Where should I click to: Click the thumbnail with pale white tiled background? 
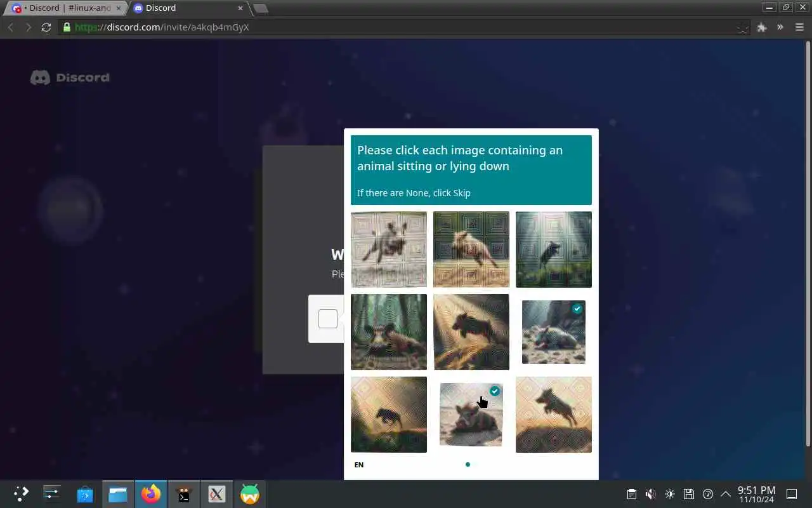point(389,250)
